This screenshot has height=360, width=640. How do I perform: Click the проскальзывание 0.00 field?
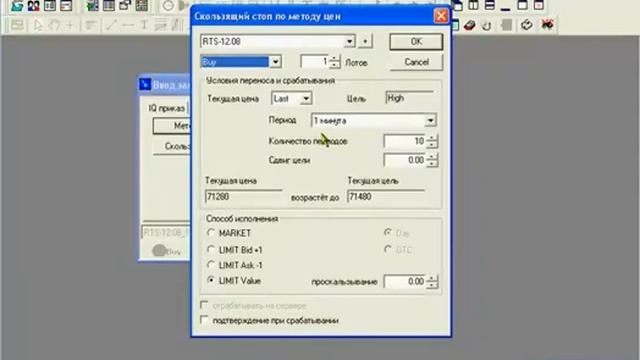[404, 281]
